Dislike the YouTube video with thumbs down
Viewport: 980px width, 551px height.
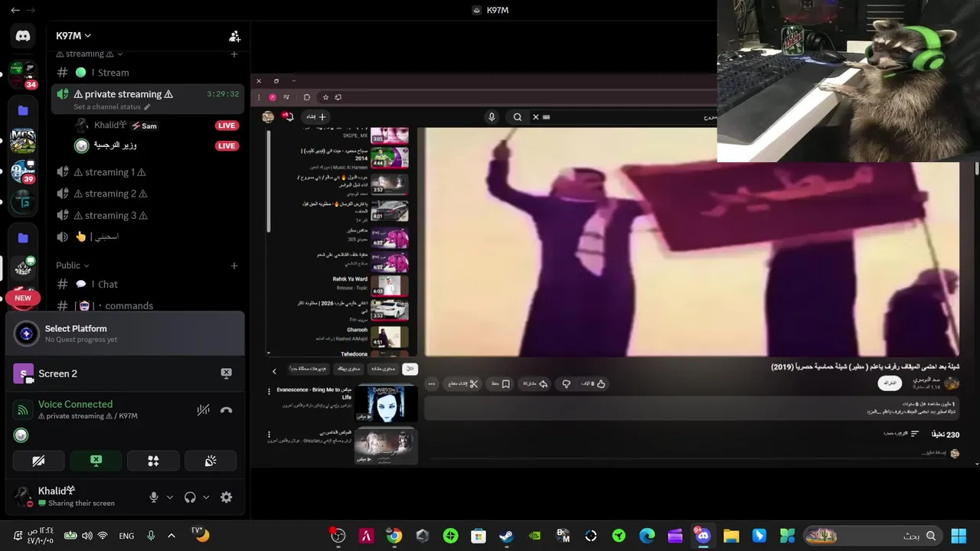[566, 384]
